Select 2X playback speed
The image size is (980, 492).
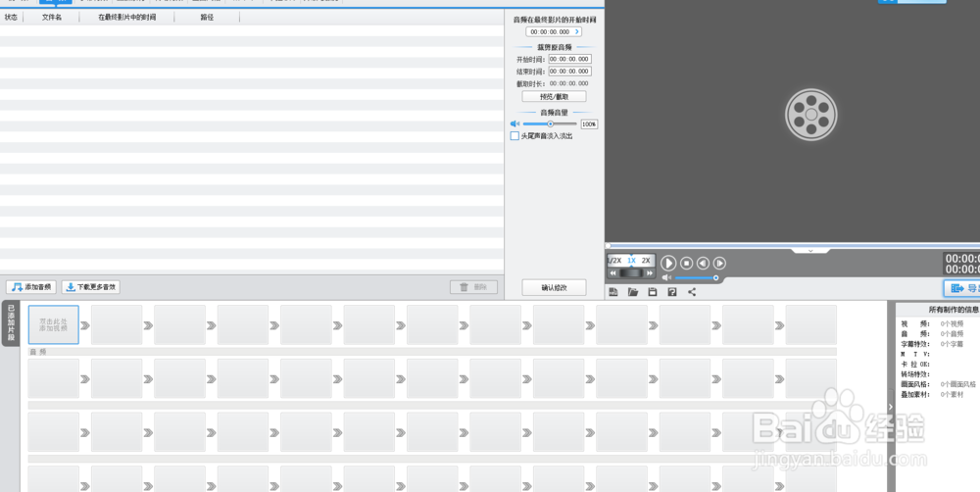pos(646,261)
